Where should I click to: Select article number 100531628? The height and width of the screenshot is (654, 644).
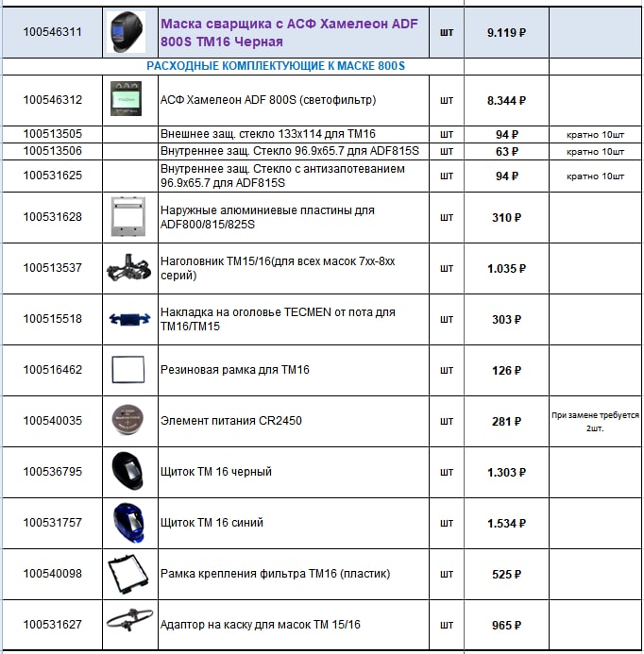pos(53,217)
